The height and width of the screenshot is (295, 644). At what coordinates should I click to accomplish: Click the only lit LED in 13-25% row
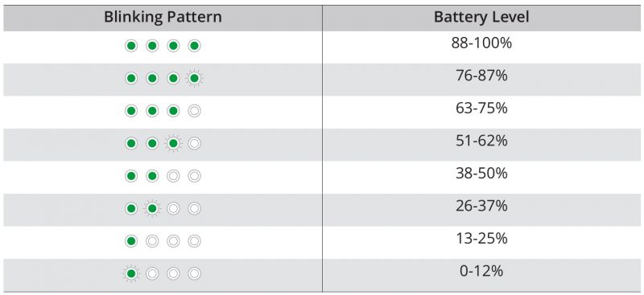coord(131,241)
